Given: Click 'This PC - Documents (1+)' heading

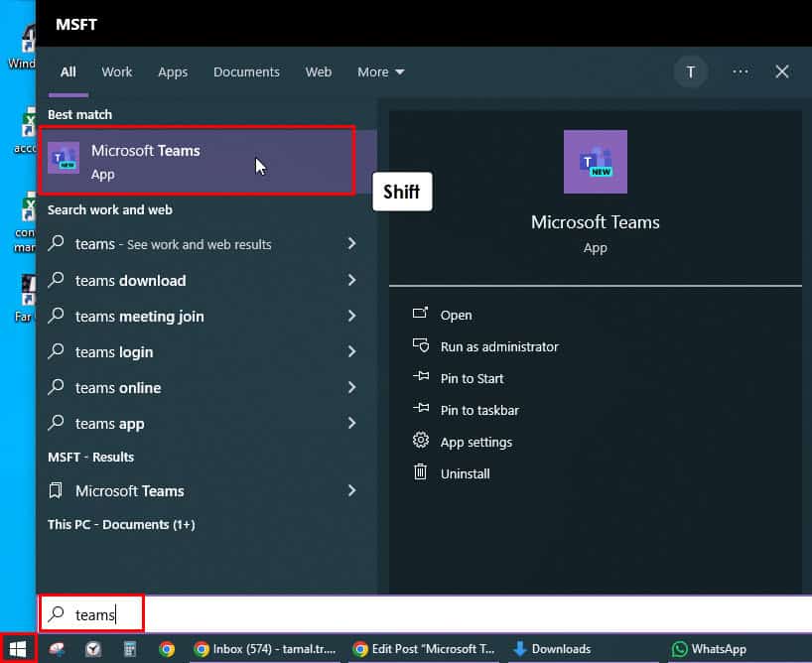Looking at the screenshot, I should pyautogui.click(x=121, y=525).
